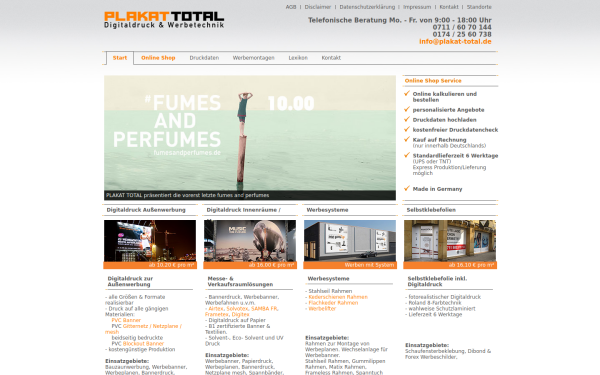Viewport: 600px width, 375px height.
Task: Open the Messe Innenräume thumbnail image
Action: coord(250,241)
